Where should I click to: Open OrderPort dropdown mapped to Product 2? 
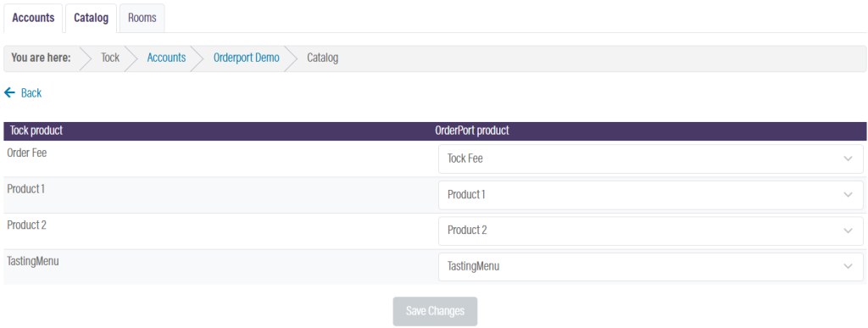pos(650,231)
